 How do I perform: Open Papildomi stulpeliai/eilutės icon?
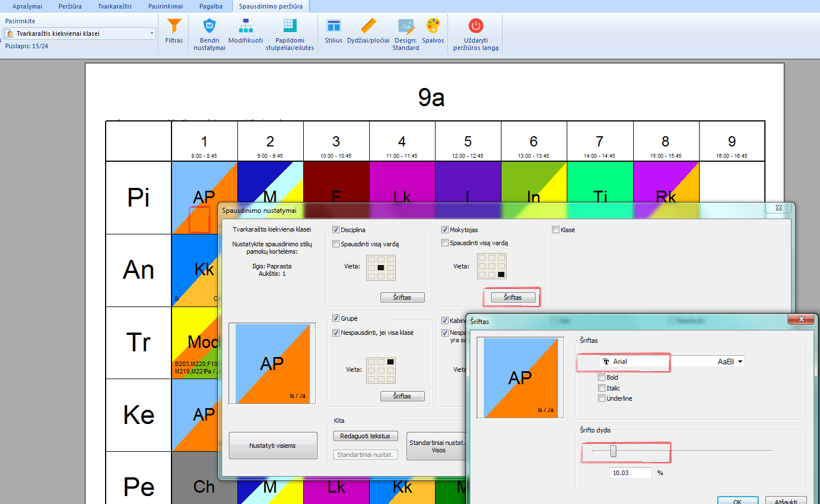pyautogui.click(x=290, y=27)
